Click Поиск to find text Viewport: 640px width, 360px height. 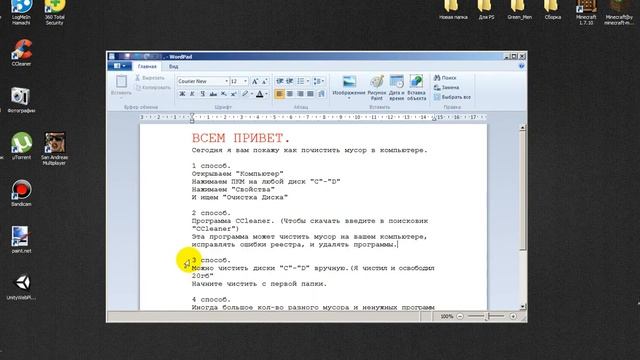click(x=445, y=78)
